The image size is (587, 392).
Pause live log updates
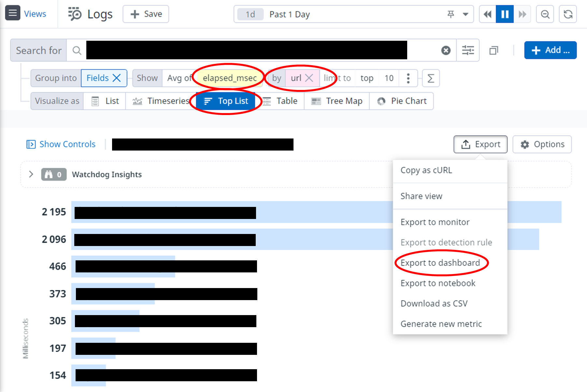click(505, 14)
